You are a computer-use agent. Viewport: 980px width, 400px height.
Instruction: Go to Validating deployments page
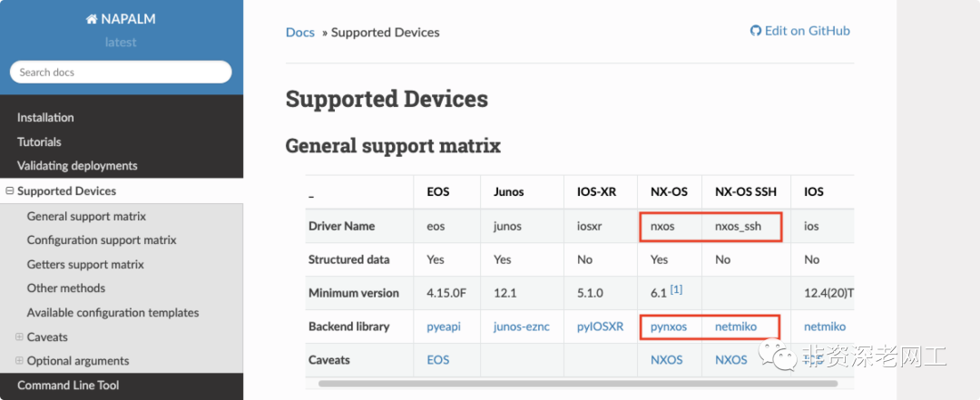pos(77,166)
